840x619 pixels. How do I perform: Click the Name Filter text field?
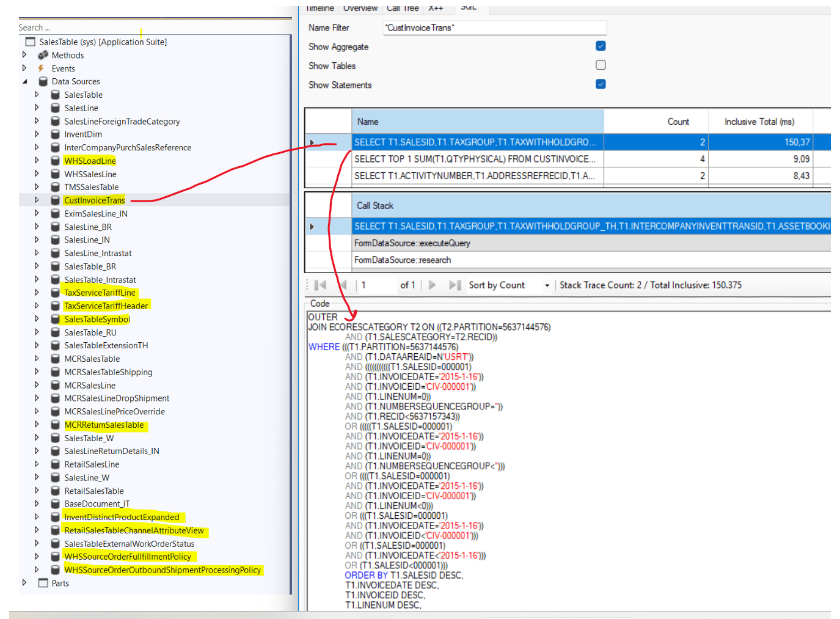tap(494, 27)
